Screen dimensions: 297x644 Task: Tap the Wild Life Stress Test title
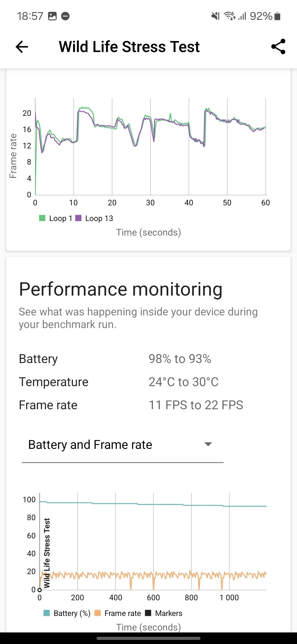coord(129,47)
